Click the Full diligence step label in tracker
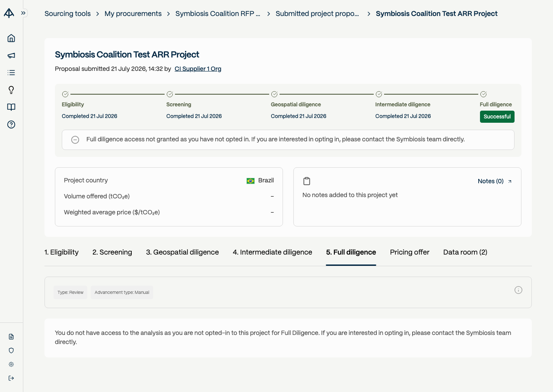Viewport: 553px width, 392px height. 496,105
